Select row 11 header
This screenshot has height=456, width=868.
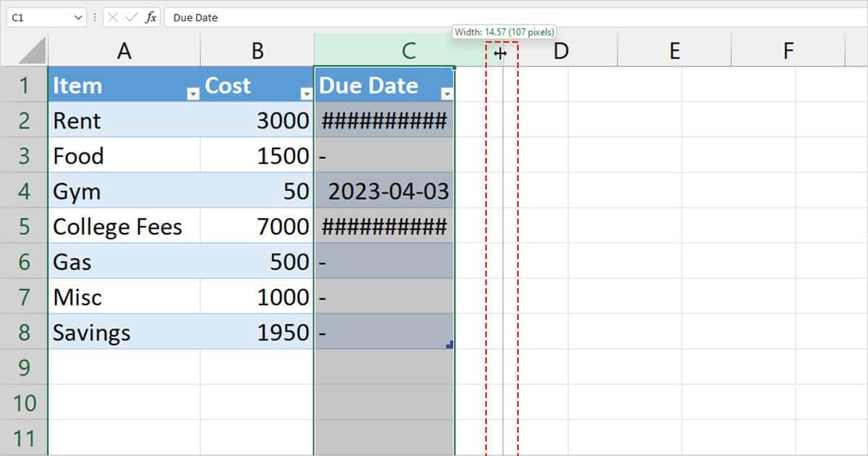click(x=24, y=437)
